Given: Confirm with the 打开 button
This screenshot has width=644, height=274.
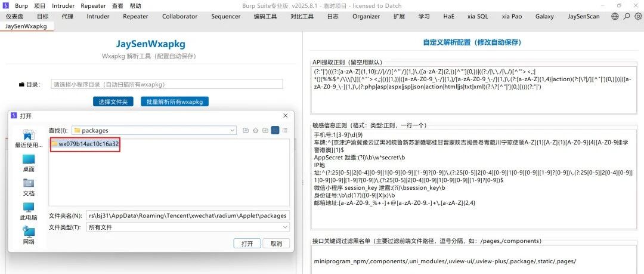Looking at the screenshot, I should pos(247,244).
